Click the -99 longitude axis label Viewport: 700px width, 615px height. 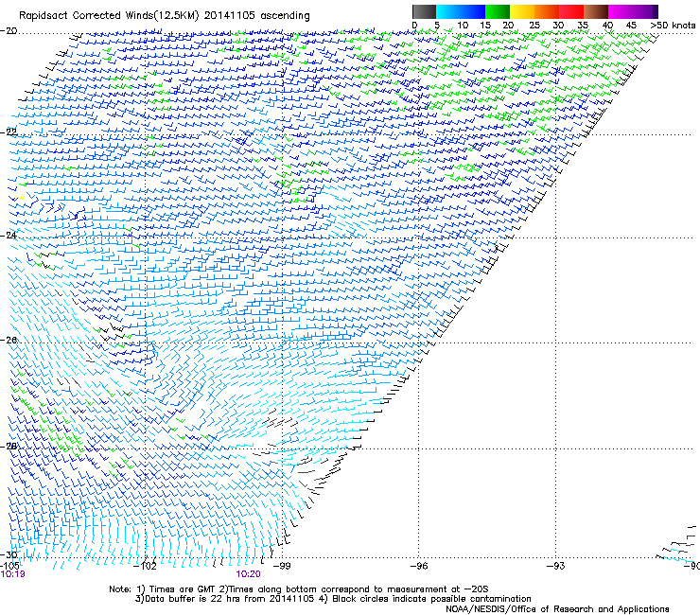point(282,566)
